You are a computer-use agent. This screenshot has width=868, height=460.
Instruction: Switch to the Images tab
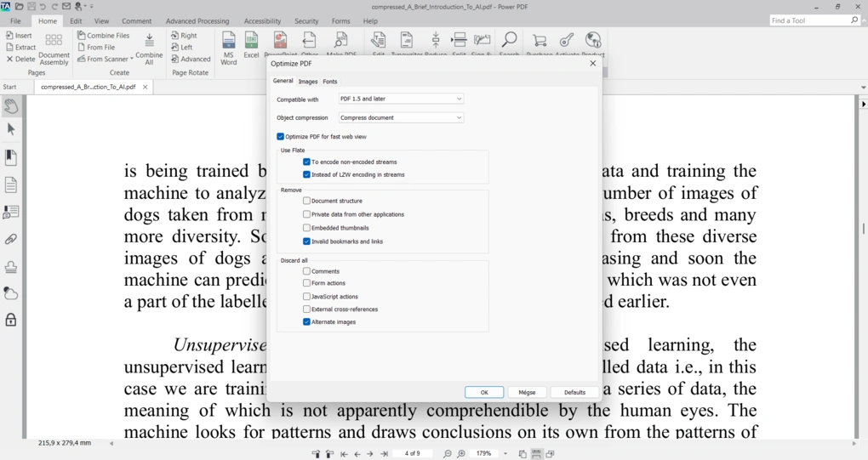click(308, 82)
